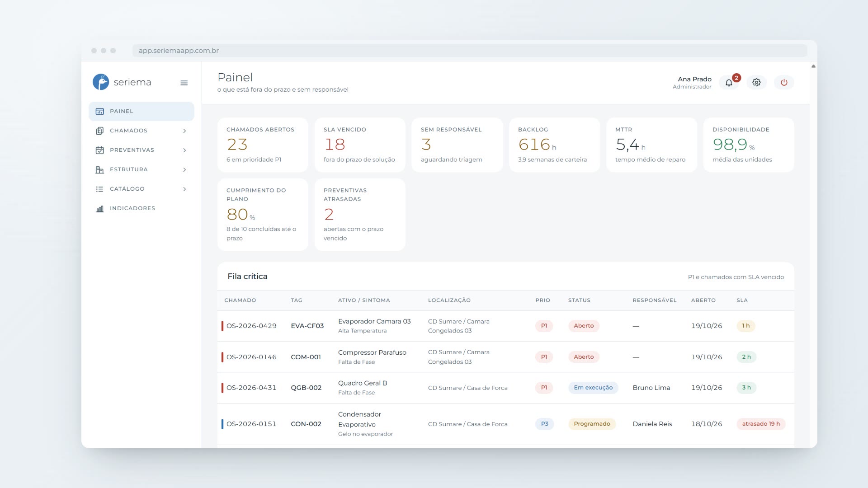Click the 'atrasado 19 h' SLA badge
Image resolution: width=868 pixels, height=488 pixels.
(x=761, y=424)
